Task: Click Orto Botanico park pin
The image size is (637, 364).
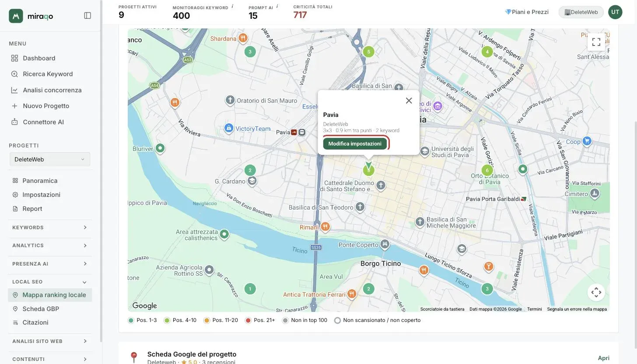Action: (522, 169)
